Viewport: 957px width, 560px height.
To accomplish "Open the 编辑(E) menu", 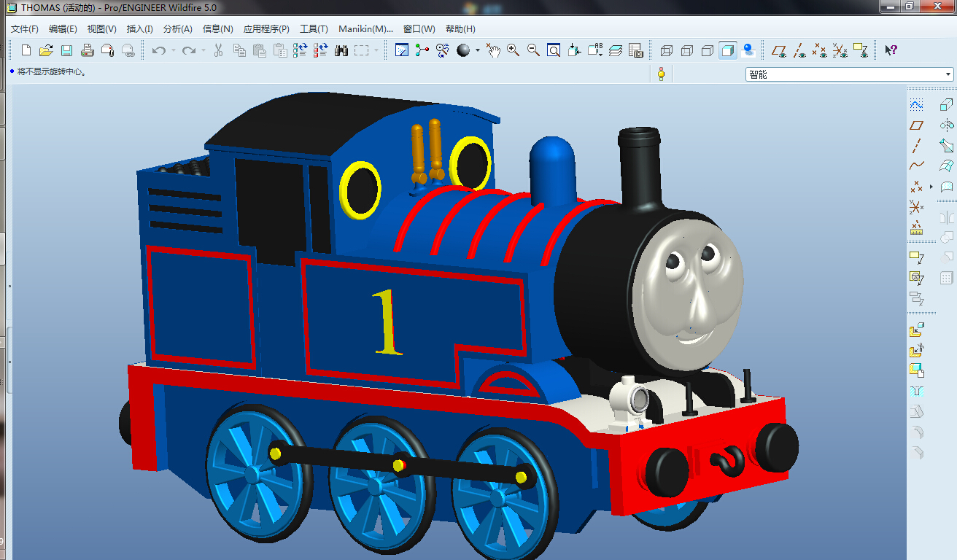I will (x=63, y=29).
